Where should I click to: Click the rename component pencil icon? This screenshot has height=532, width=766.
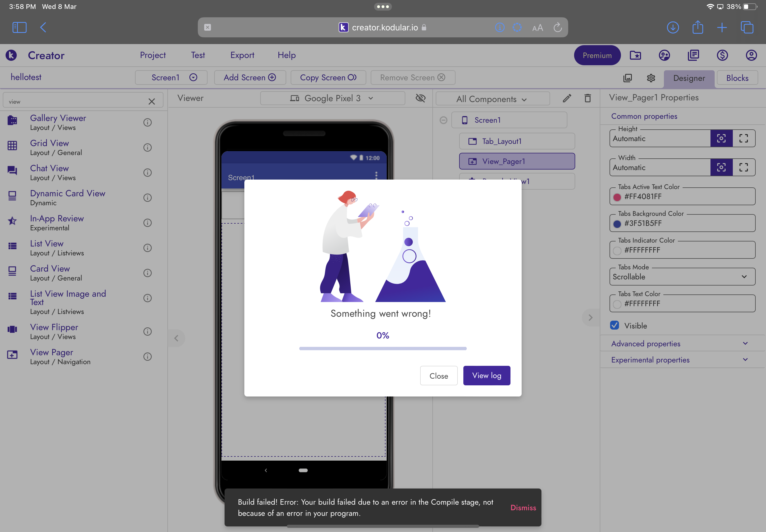point(567,98)
